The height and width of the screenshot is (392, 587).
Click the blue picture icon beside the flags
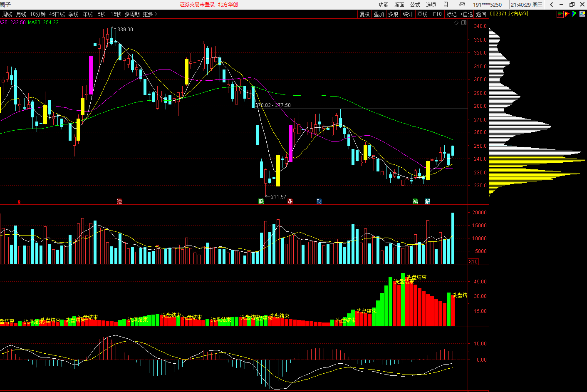click(x=582, y=14)
